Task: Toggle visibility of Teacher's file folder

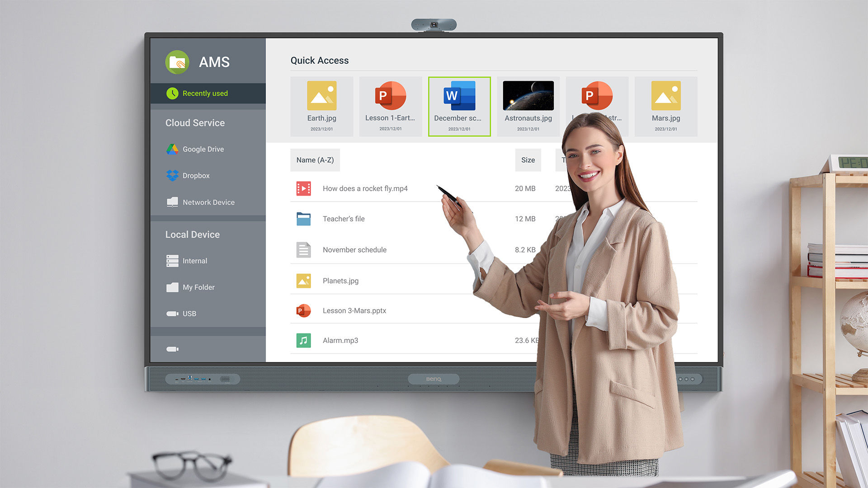Action: 303,219
